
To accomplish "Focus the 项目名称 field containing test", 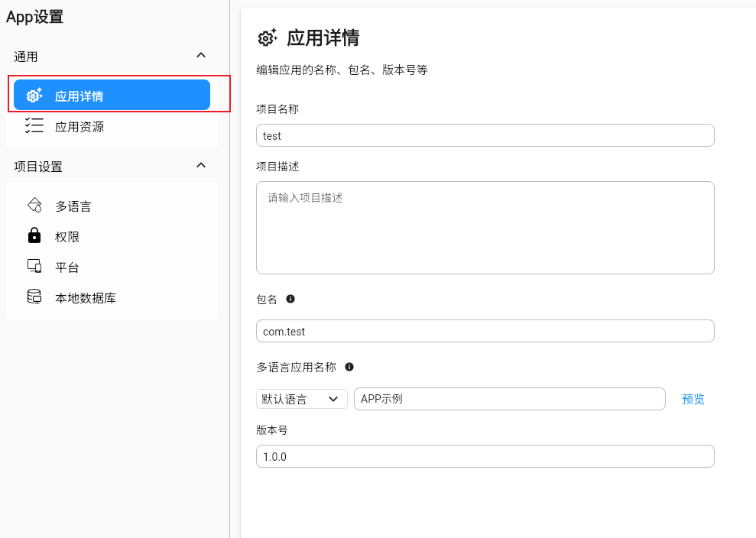I will coord(485,135).
